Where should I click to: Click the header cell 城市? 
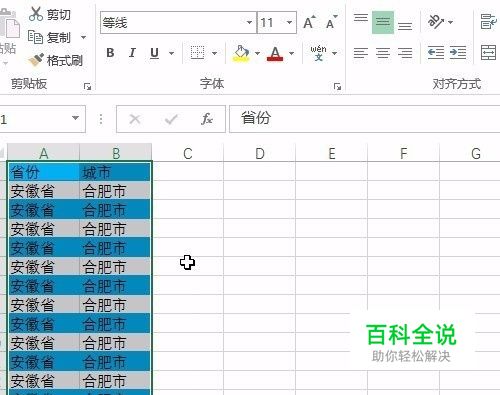pos(116,172)
